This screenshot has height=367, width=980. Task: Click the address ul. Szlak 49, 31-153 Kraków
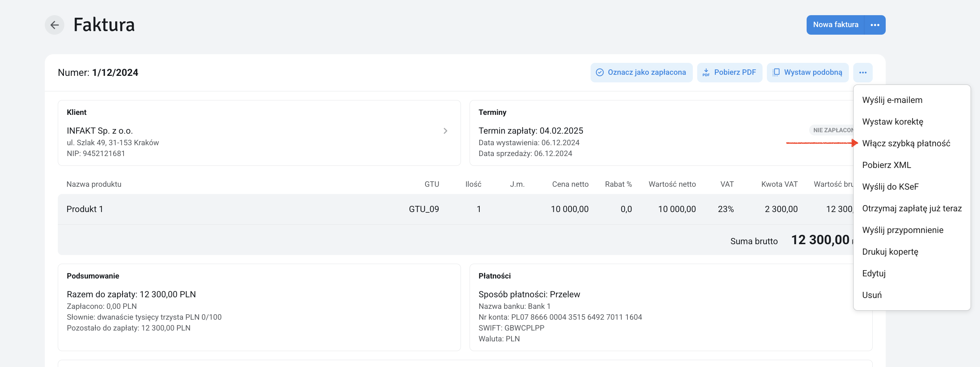pyautogui.click(x=113, y=143)
